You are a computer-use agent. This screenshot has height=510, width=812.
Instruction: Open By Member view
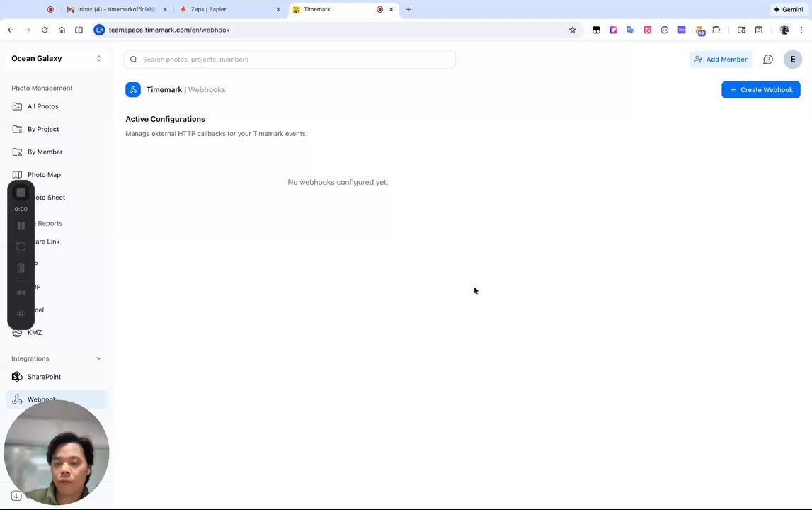57,152
